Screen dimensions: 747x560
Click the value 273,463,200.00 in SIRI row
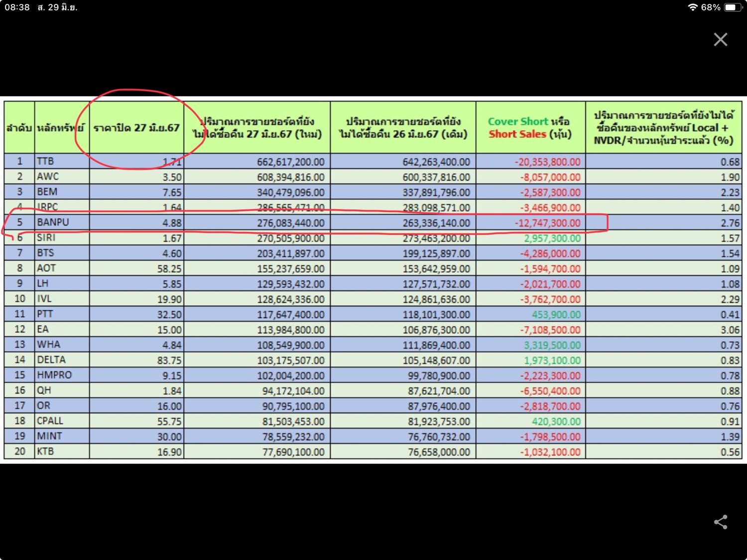(x=437, y=238)
